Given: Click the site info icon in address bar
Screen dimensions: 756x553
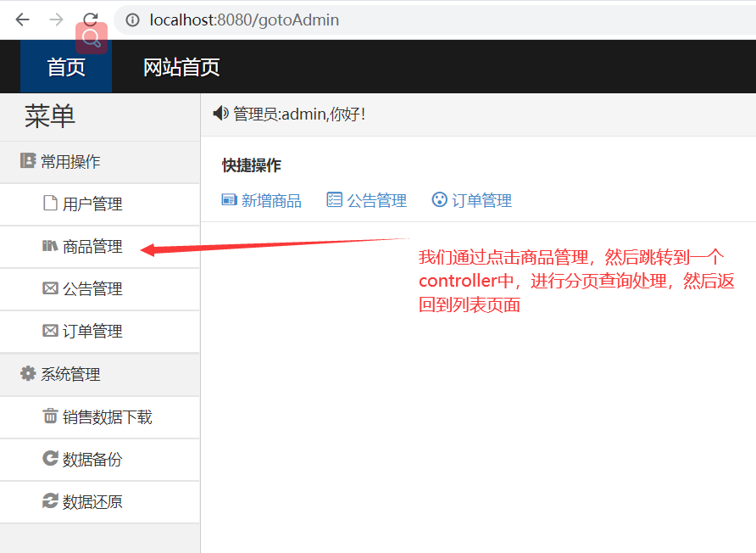Looking at the screenshot, I should (132, 20).
